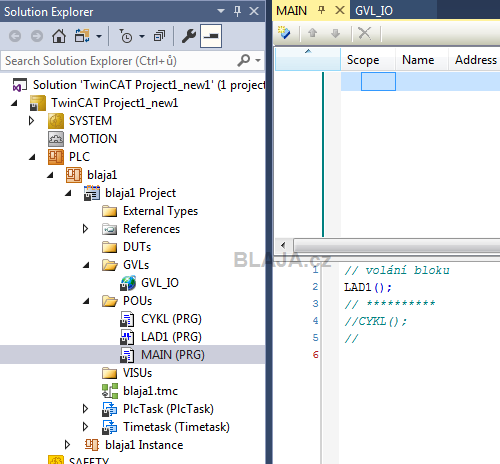500x464 pixels.
Task: Click the blaja1 node icon
Action: [74, 175]
